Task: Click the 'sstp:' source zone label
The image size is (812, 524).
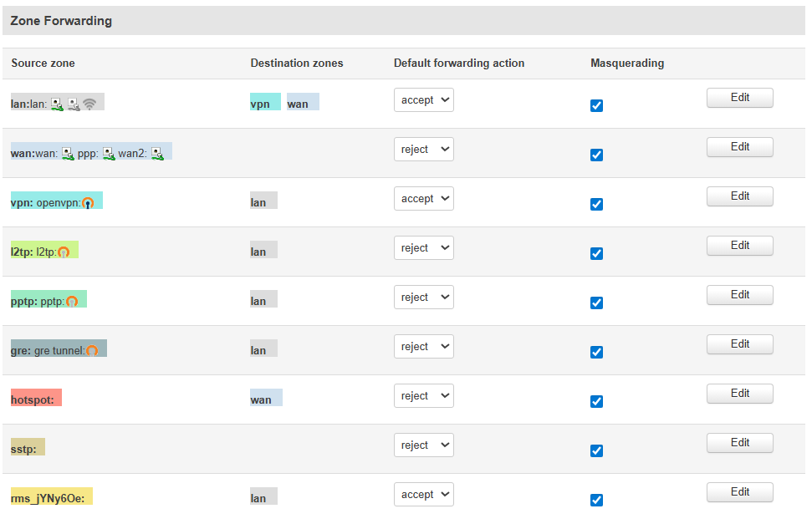Action: [28, 447]
